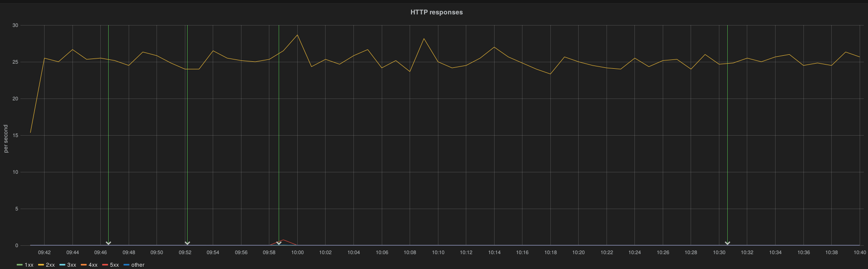
Task: Click the red 5xx spike near 09:59
Action: tap(283, 240)
